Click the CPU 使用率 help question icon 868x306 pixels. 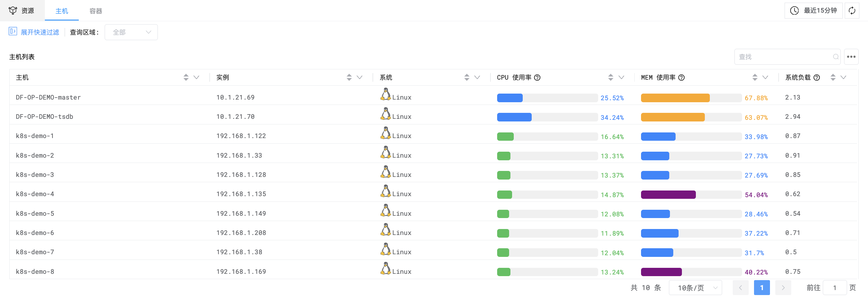pos(538,77)
